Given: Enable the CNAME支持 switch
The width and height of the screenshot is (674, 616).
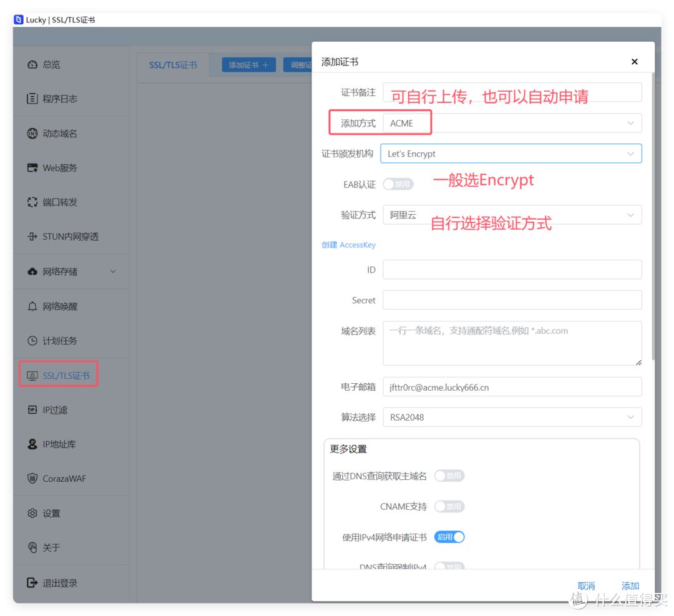Looking at the screenshot, I should click(449, 506).
